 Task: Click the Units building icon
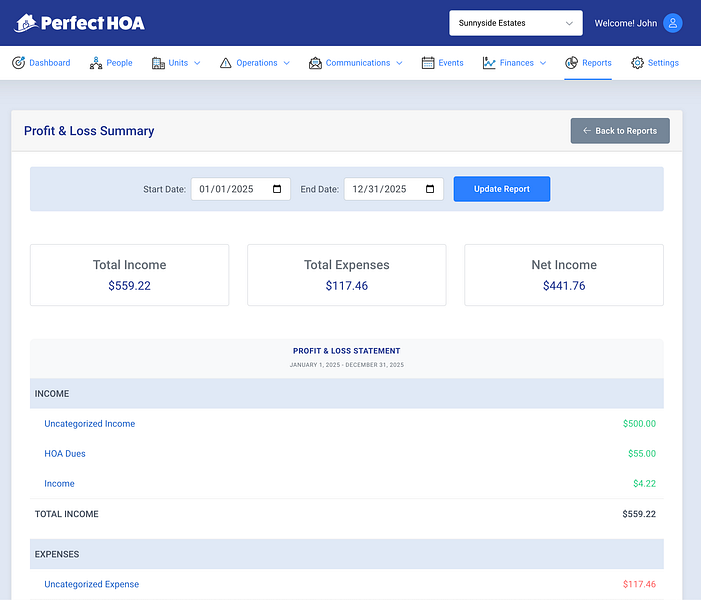point(158,63)
